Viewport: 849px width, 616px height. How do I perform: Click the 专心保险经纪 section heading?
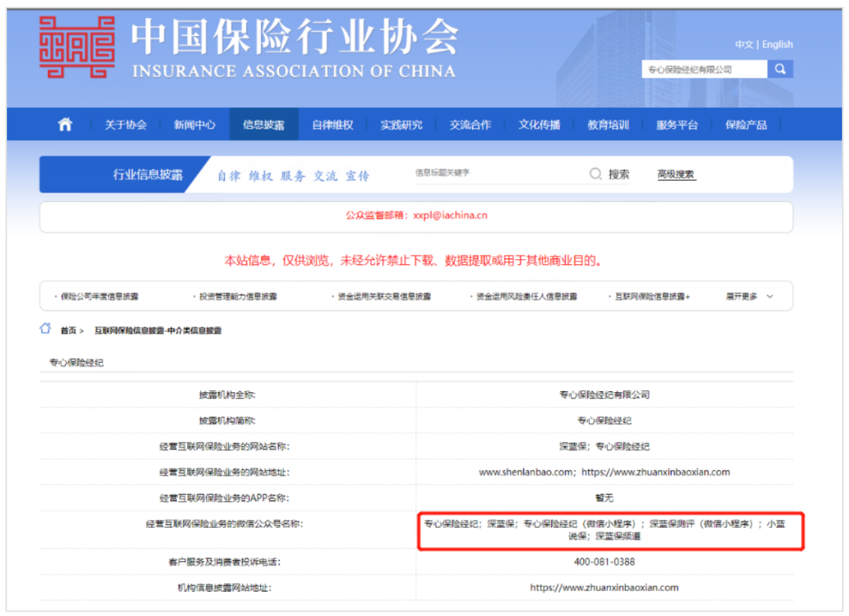[76, 363]
